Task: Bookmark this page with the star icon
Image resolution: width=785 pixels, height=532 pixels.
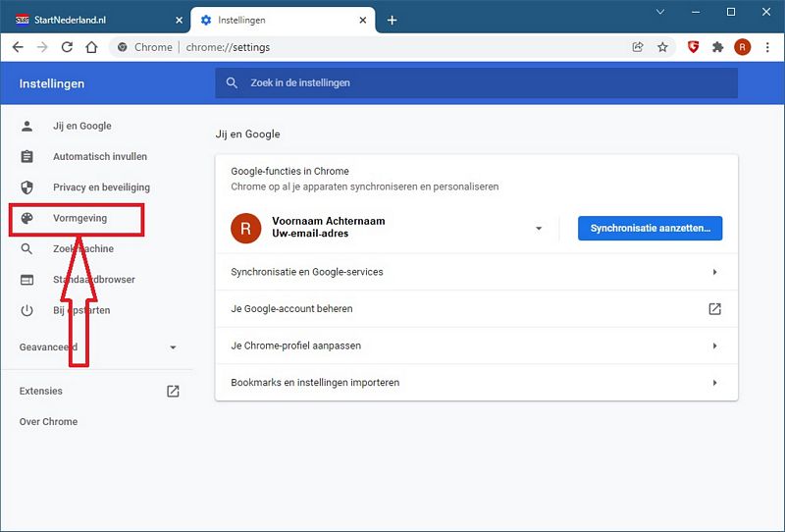Action: point(662,47)
